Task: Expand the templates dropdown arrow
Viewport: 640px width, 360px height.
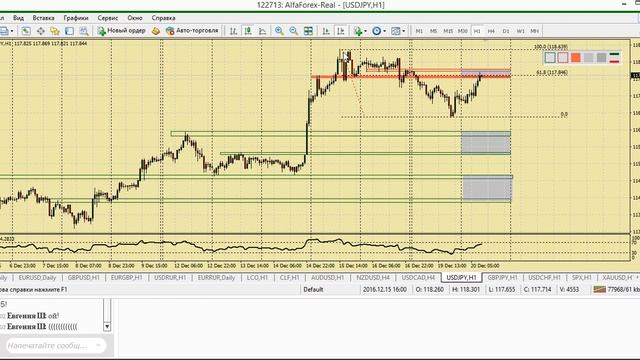Action: point(403,31)
